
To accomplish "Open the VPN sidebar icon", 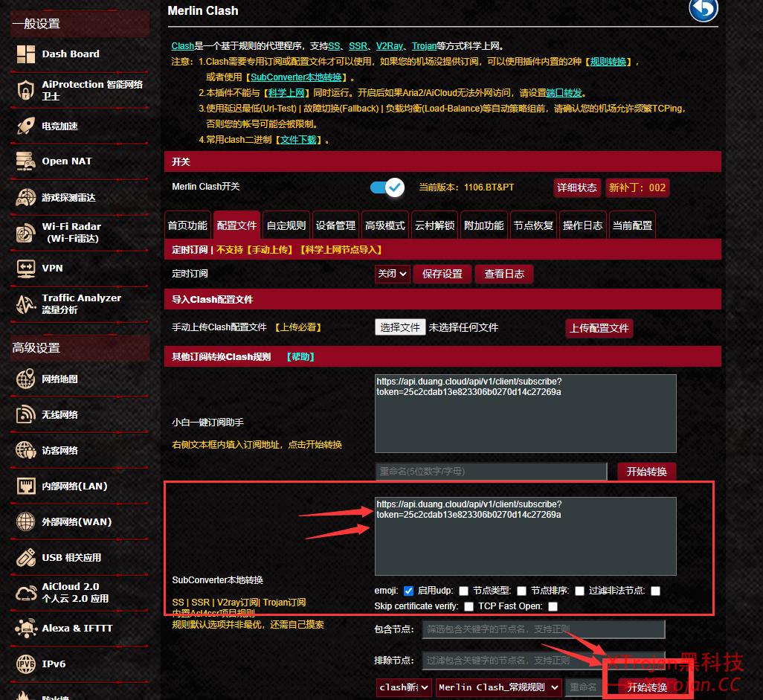I will coord(26,268).
